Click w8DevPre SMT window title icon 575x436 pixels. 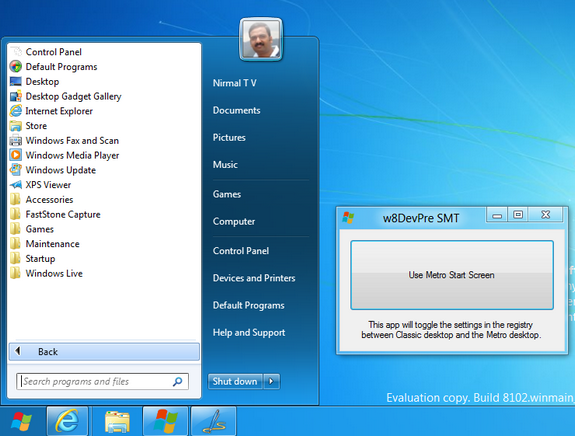tap(348, 217)
